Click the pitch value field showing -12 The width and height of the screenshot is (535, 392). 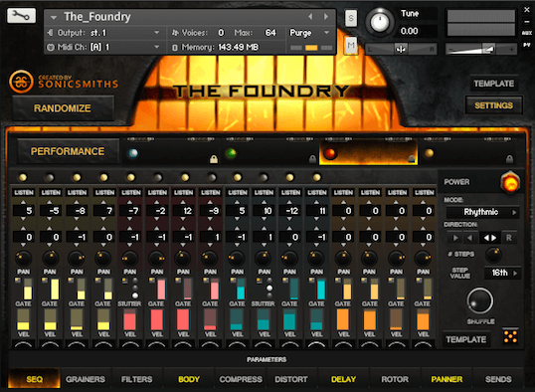[x=290, y=211]
